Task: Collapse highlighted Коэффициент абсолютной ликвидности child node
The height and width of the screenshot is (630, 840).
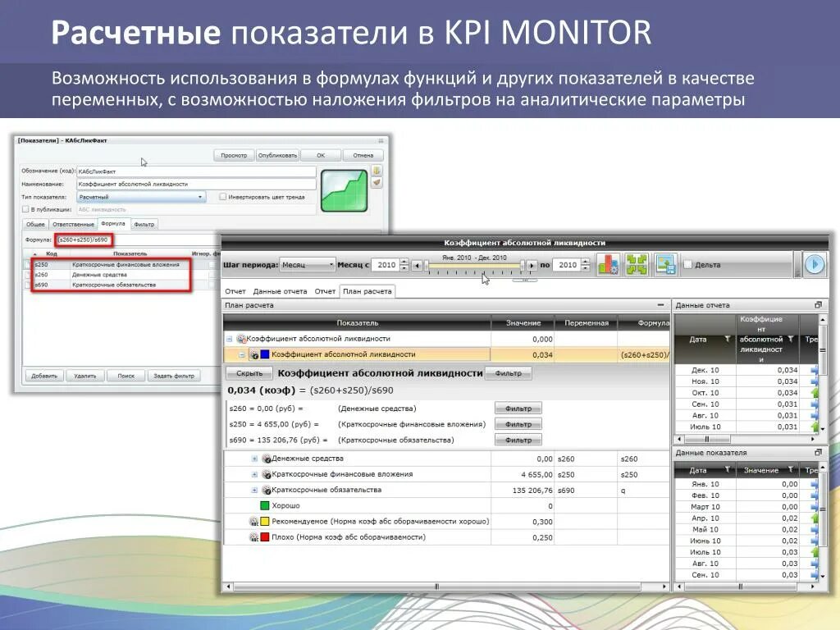Action: point(242,354)
